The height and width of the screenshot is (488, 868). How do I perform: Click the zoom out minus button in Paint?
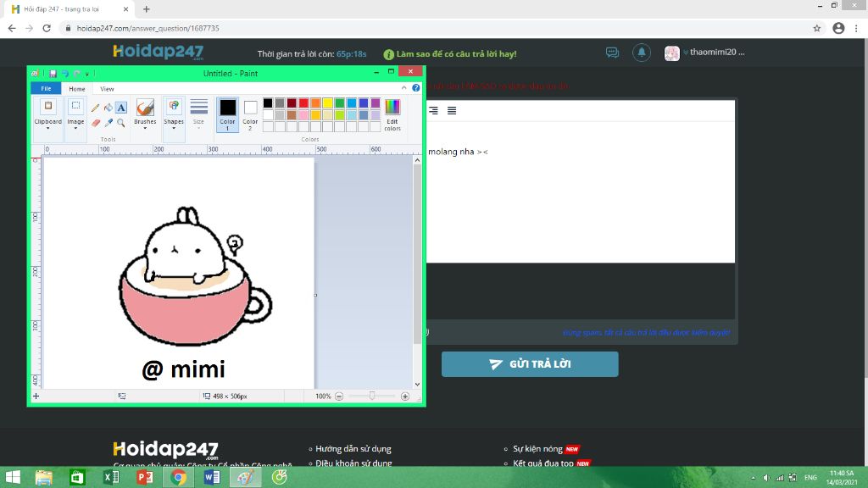[339, 396]
